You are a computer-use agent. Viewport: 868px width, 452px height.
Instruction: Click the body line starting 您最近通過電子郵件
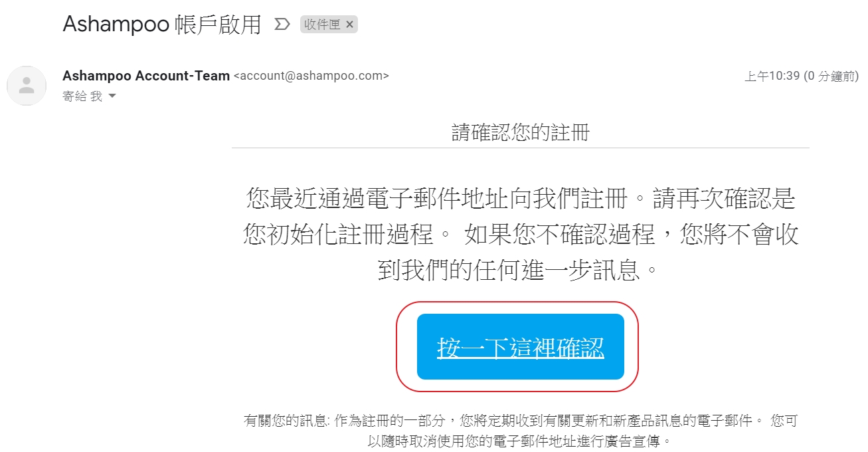coord(521,198)
